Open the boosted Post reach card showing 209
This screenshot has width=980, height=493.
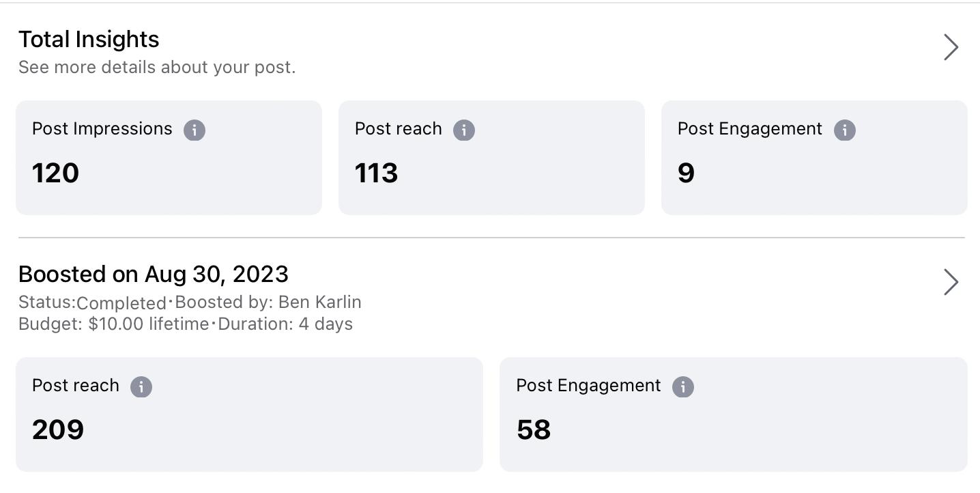tap(249, 414)
